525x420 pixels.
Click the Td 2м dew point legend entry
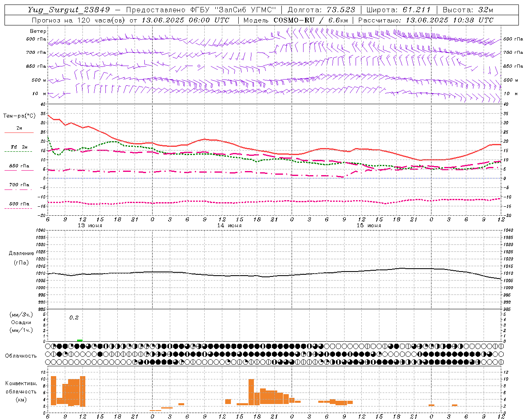coord(19,147)
